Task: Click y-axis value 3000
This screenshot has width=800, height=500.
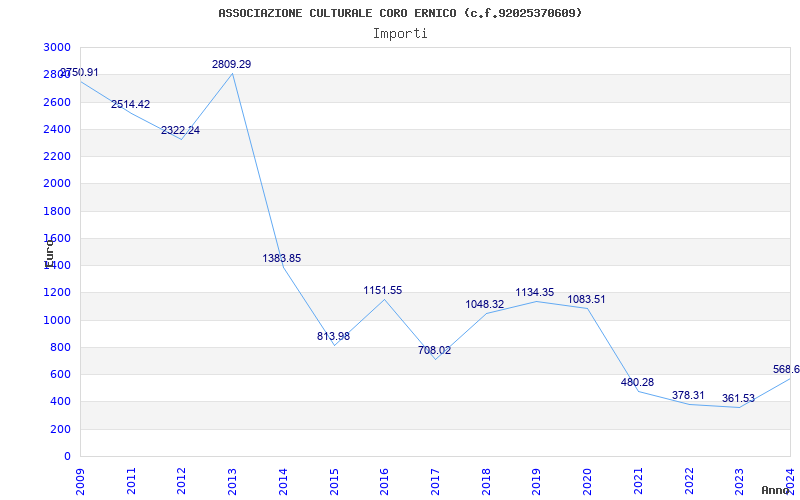Action: tap(57, 47)
